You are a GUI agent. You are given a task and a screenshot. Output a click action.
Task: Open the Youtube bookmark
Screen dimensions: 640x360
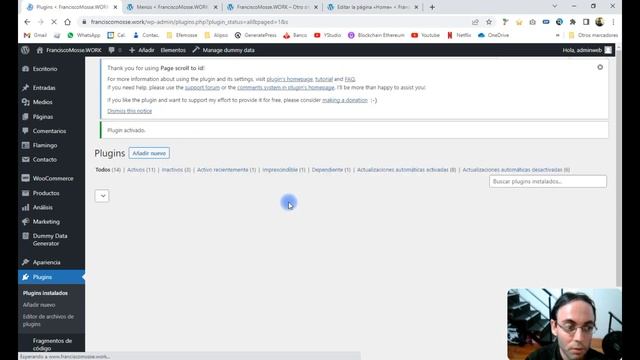click(x=425, y=36)
